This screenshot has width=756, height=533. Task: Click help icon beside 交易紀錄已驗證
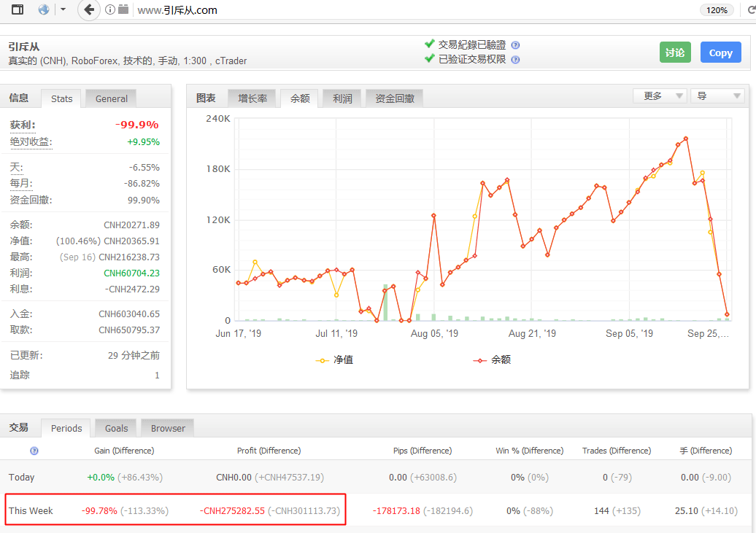click(x=515, y=45)
